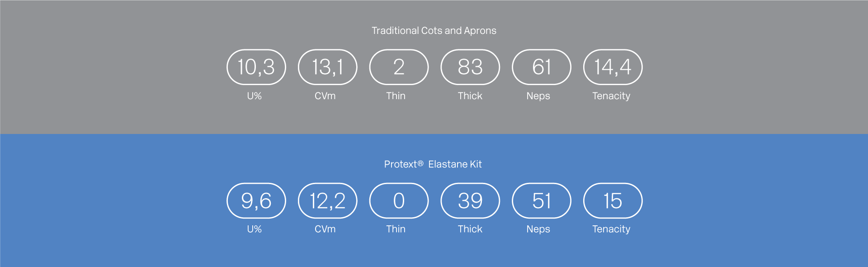The image size is (868, 267).
Task: Click the Protext Thin value 0
Action: click(399, 200)
